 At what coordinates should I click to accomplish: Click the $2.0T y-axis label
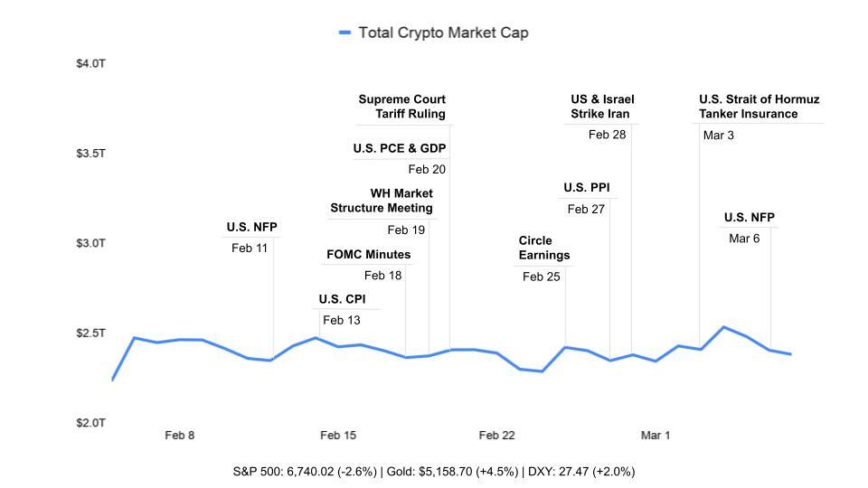coord(90,423)
